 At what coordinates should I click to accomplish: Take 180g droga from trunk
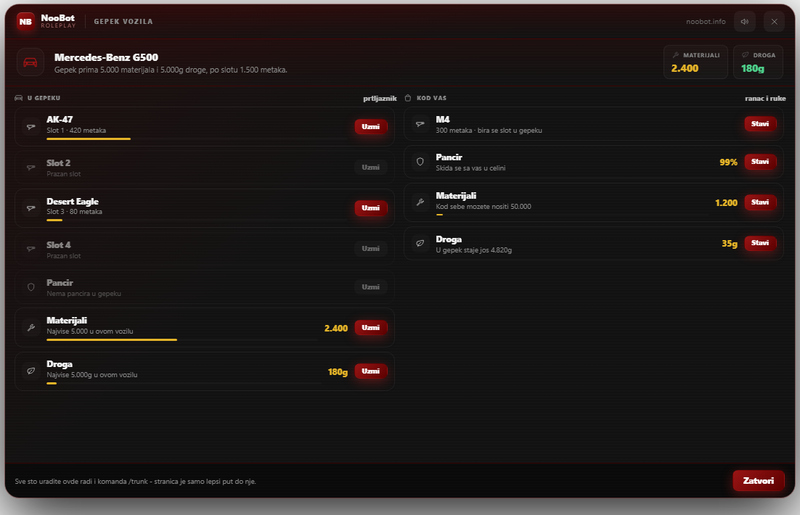coord(371,371)
